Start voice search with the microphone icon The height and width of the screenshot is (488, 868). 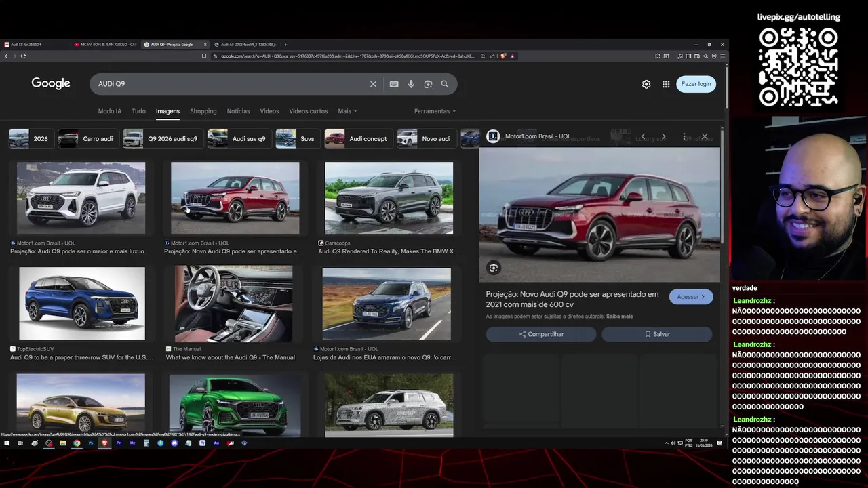(x=411, y=84)
